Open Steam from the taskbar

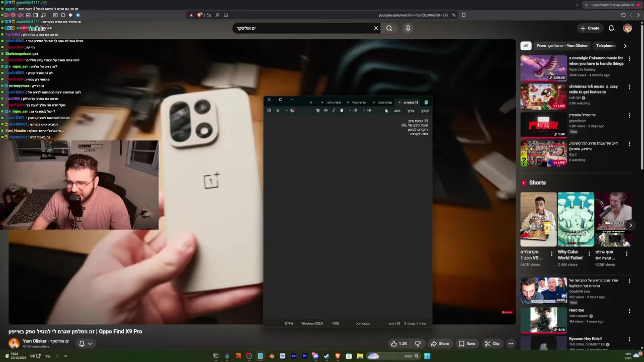coord(327,356)
